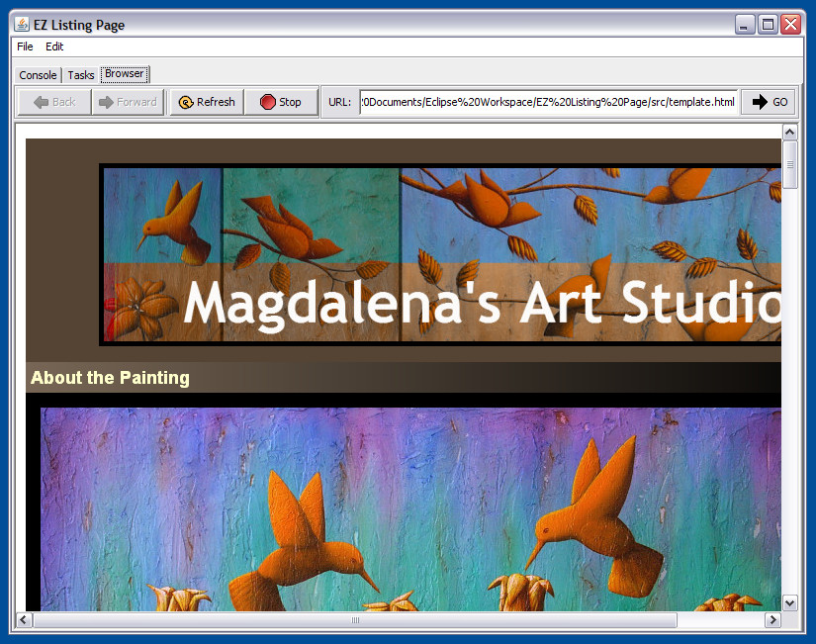
Task: Refresh the browser page
Action: [x=207, y=102]
